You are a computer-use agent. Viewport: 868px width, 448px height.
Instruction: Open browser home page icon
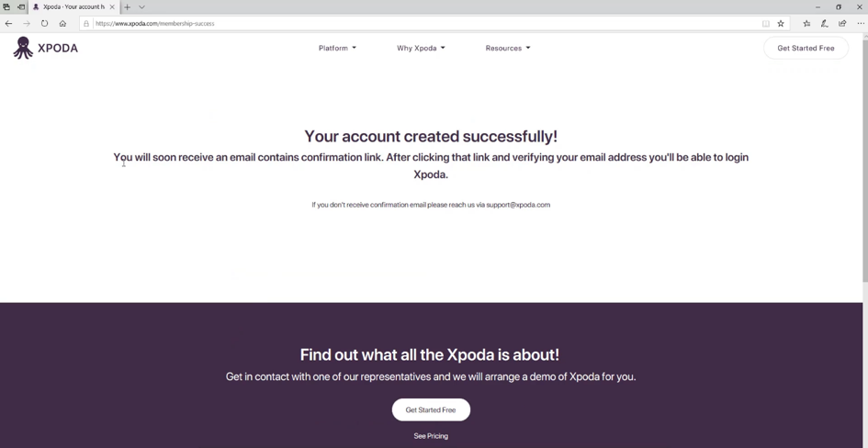(x=62, y=23)
